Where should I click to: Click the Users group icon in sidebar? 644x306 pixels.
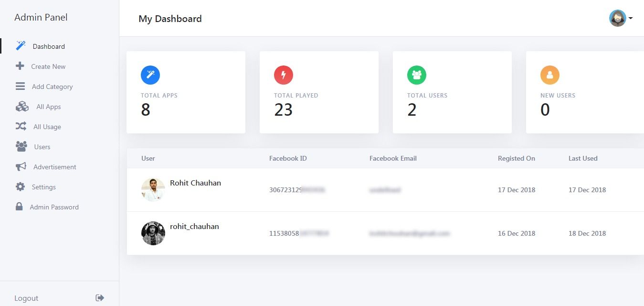point(21,146)
